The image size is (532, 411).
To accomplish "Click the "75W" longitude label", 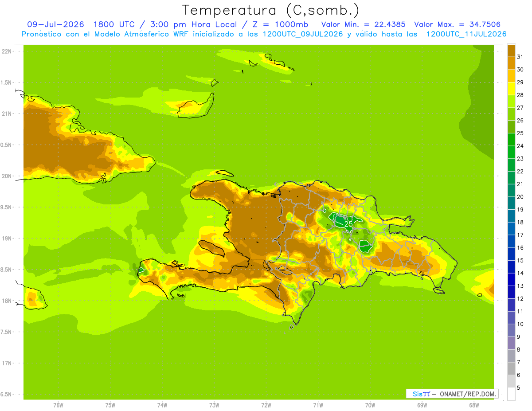I will pos(110,405).
